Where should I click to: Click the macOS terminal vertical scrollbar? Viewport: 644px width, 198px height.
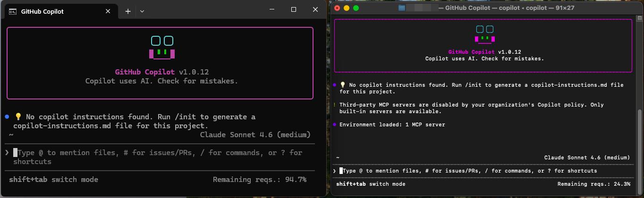640,137
